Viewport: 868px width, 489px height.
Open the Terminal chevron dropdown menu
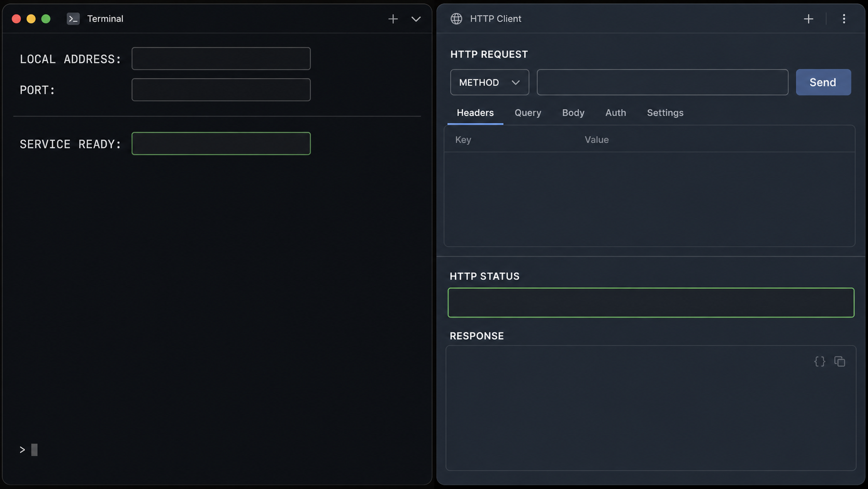click(x=416, y=19)
